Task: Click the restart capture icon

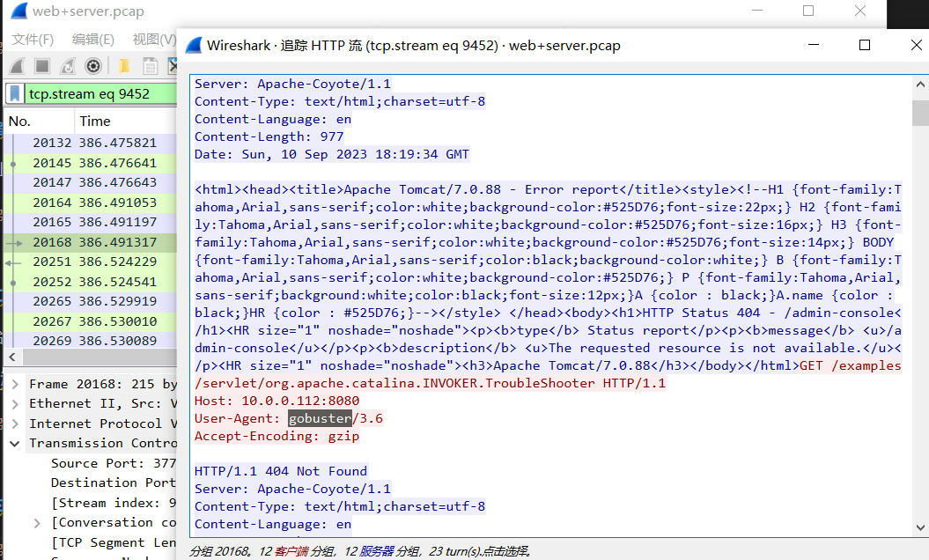Action: (67, 66)
